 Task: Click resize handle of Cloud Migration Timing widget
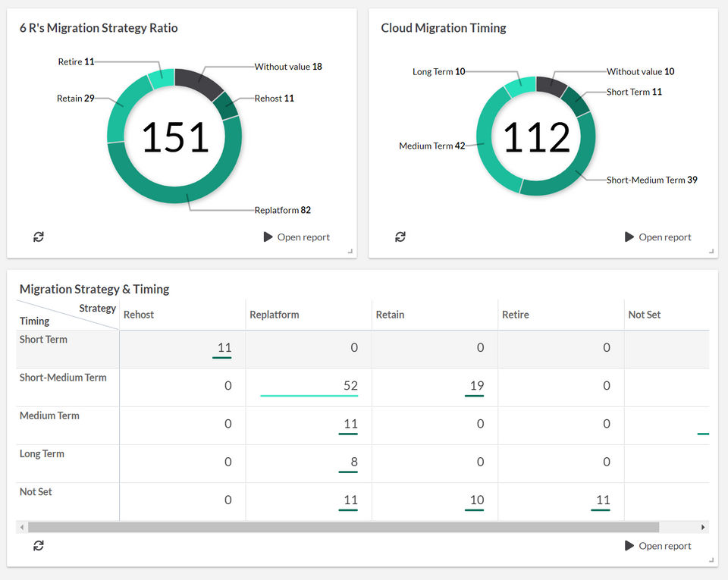coord(712,252)
